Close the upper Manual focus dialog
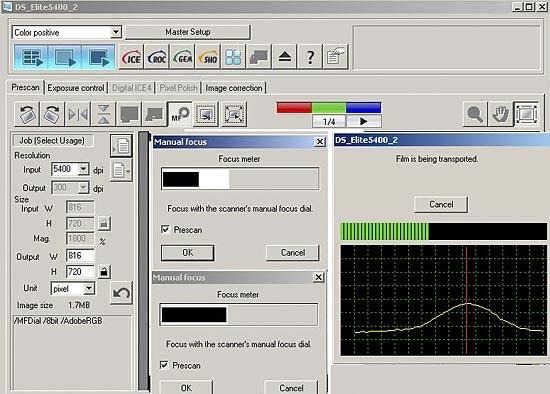550x394 pixels. pos(320,142)
